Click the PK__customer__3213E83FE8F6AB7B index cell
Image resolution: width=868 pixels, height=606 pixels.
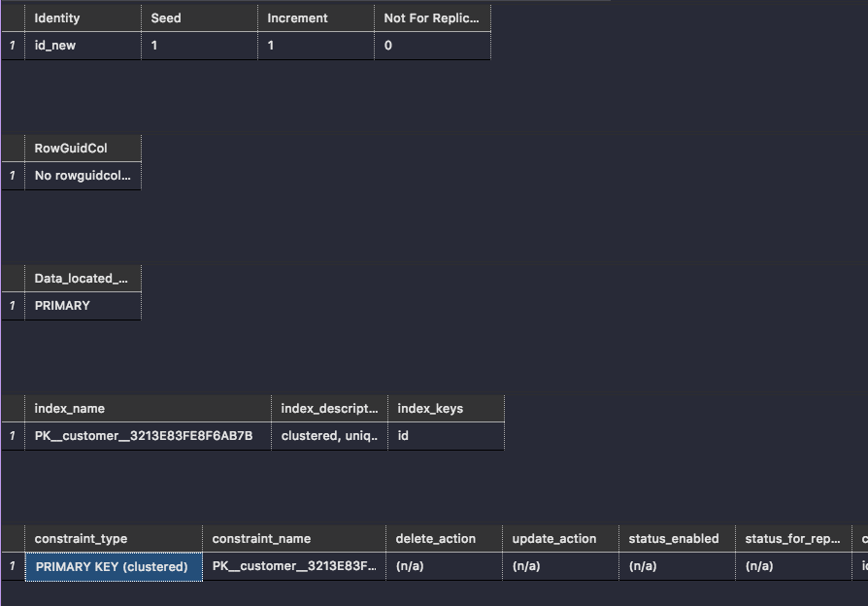pyautogui.click(x=144, y=436)
